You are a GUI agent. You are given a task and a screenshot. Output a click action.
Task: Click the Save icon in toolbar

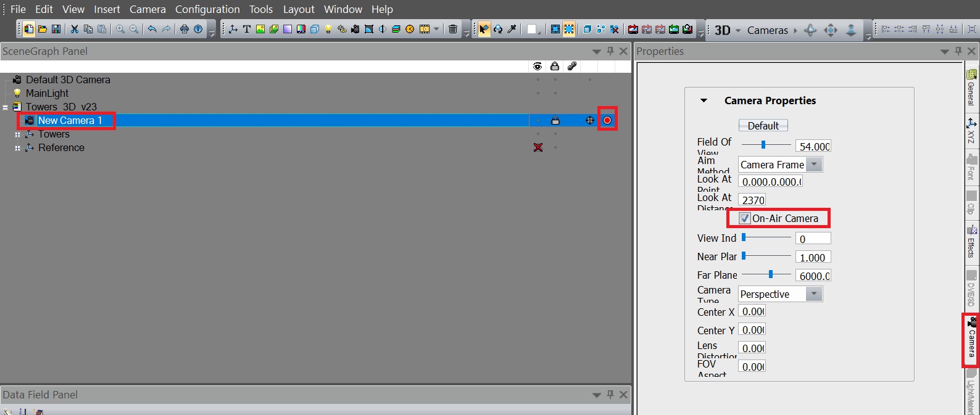[56, 29]
